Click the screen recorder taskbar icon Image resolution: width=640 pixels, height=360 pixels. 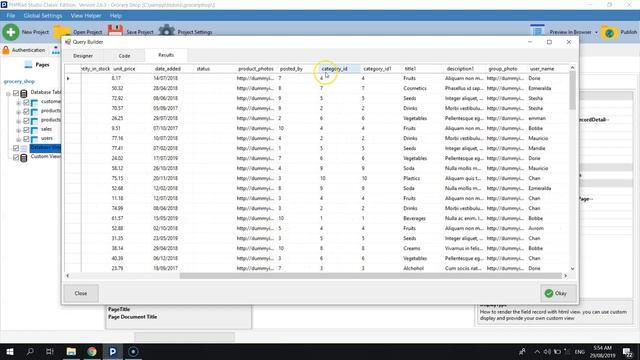click(x=133, y=351)
